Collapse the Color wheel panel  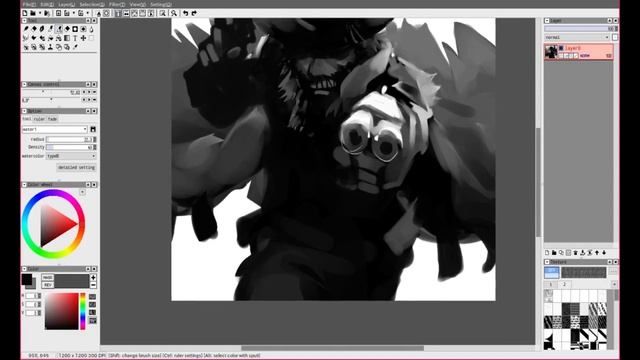point(24,185)
